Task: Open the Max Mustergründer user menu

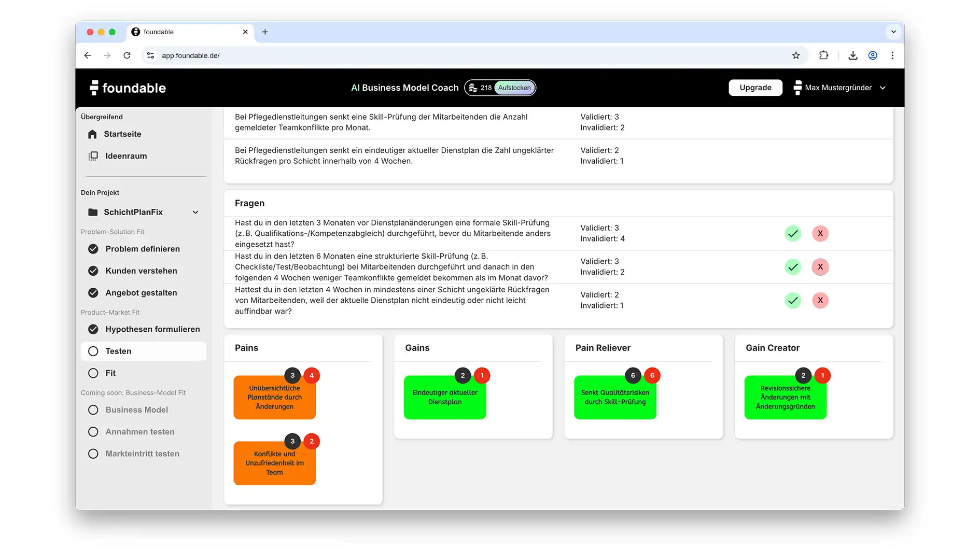Action: 839,88
